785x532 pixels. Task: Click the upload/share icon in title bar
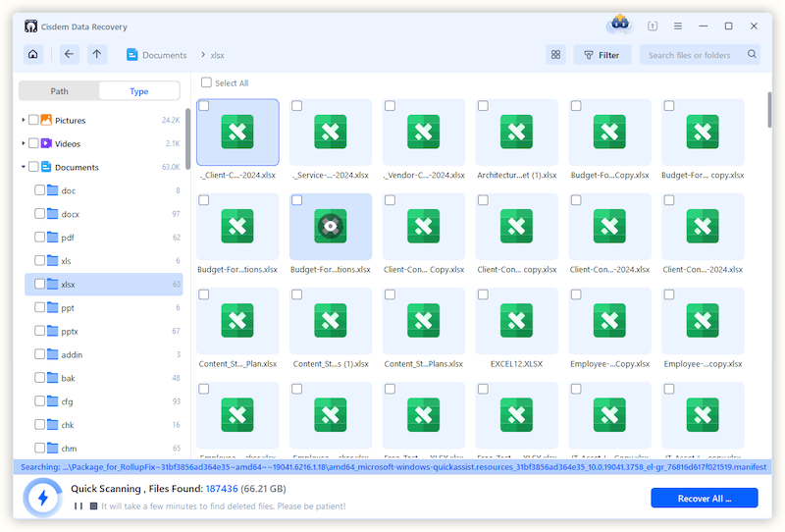click(653, 27)
